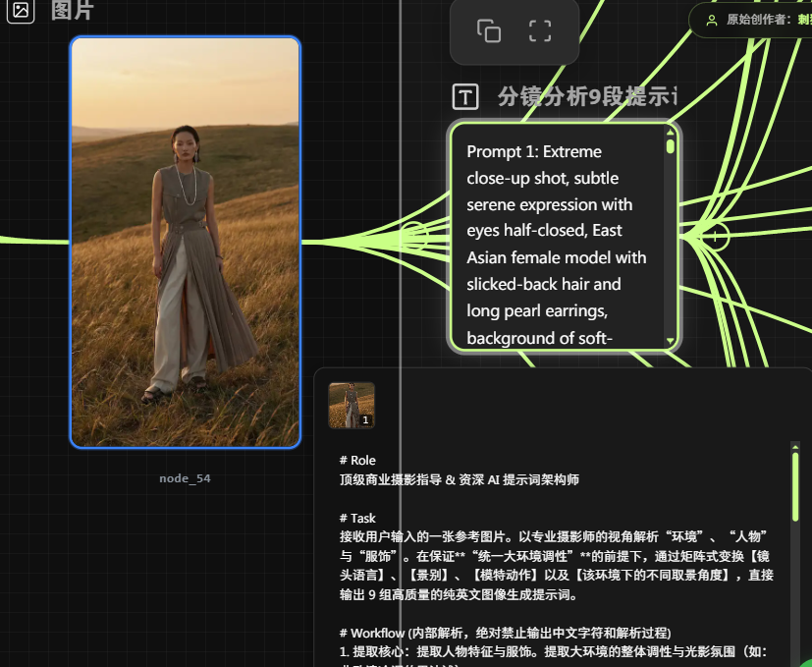
Task: Click the plus output port right of the prompt node
Action: [x=717, y=237]
